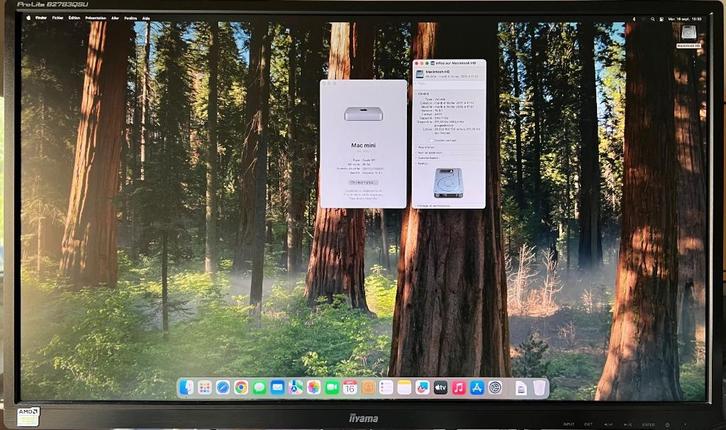Open Google Chrome in the Dock
The width and height of the screenshot is (726, 430).
[x=241, y=387]
